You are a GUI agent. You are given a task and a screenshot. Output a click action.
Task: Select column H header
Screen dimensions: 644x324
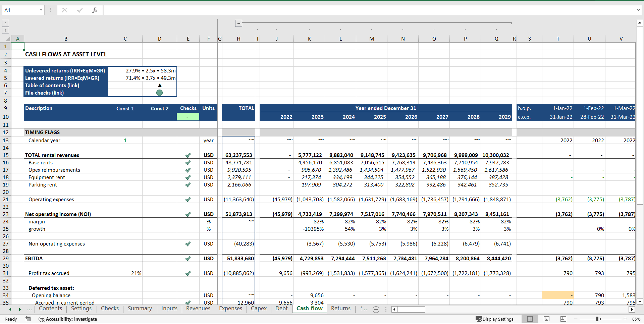coord(238,39)
